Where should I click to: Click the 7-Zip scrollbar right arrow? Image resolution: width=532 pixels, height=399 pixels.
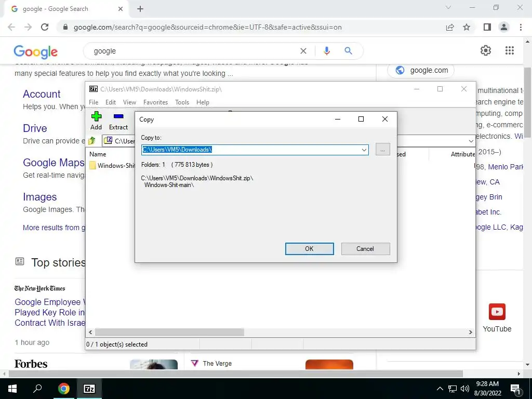click(470, 332)
